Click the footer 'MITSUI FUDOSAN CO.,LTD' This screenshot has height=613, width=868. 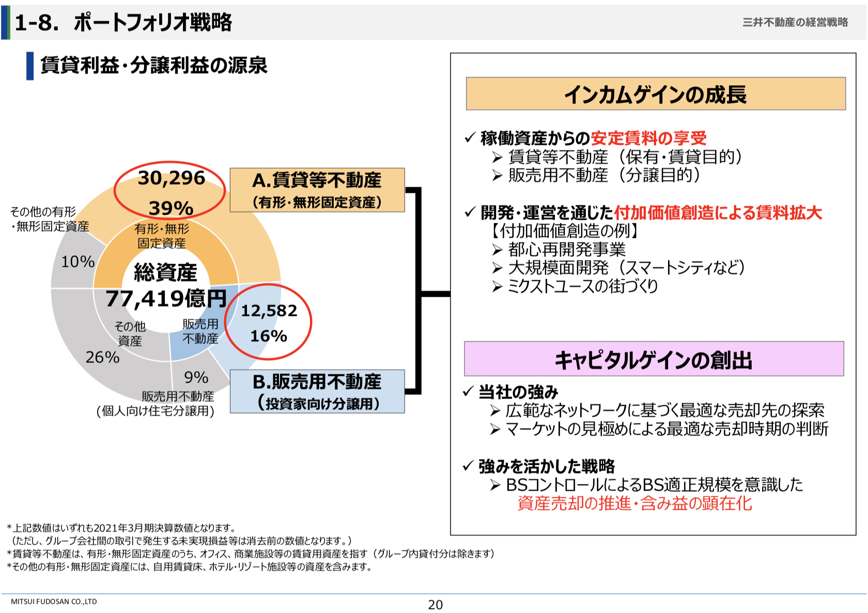54,602
